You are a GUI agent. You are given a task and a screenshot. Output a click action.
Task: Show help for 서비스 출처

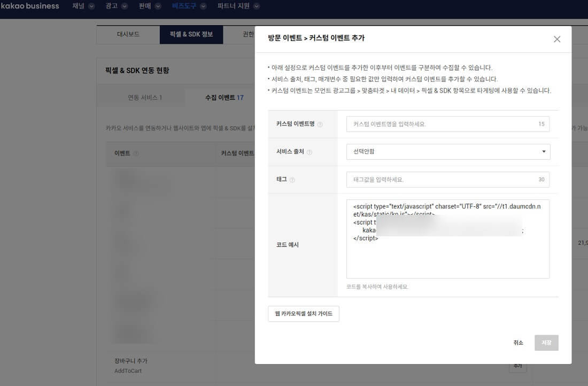tap(310, 152)
